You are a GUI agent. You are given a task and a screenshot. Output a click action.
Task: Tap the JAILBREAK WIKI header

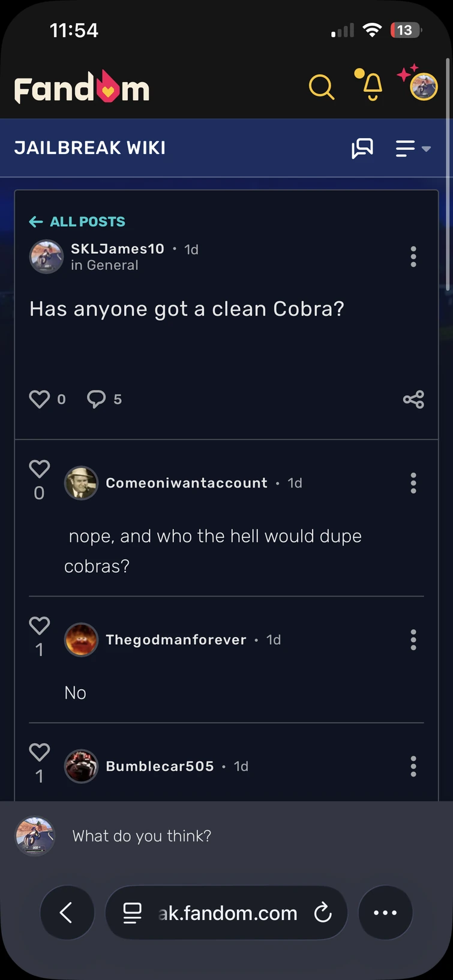pos(89,148)
